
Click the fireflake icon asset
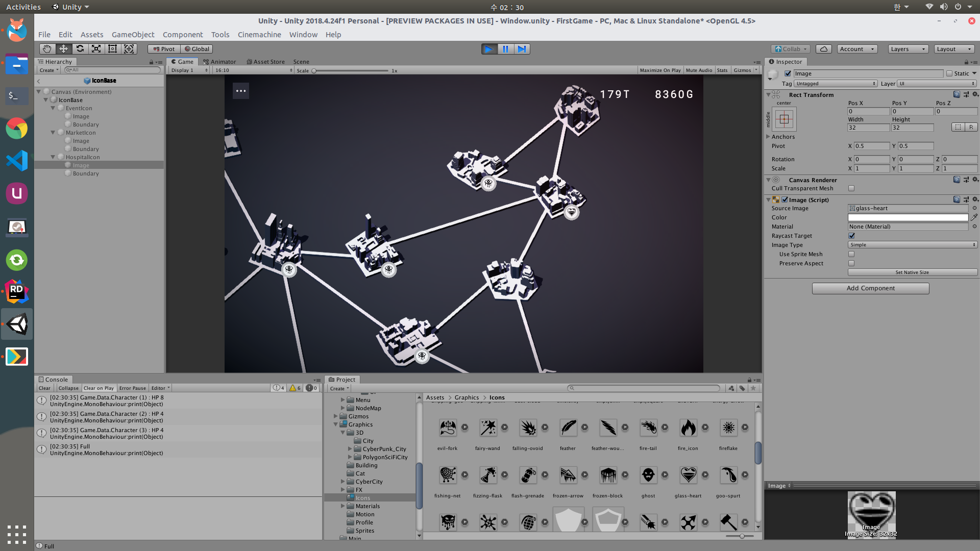click(x=728, y=428)
